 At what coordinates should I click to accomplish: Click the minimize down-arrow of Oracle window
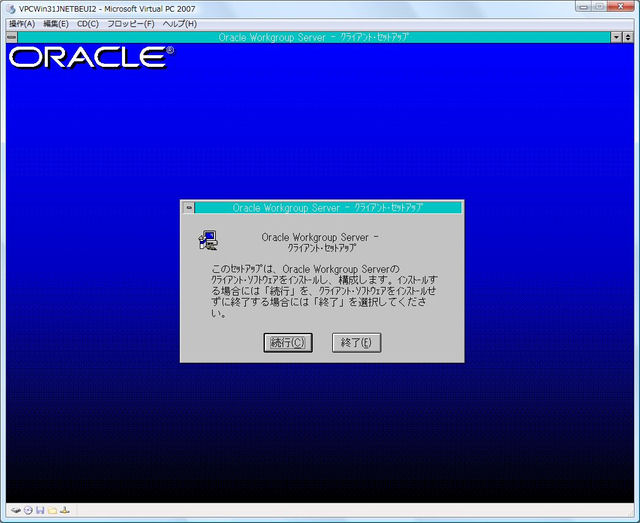coord(616,37)
